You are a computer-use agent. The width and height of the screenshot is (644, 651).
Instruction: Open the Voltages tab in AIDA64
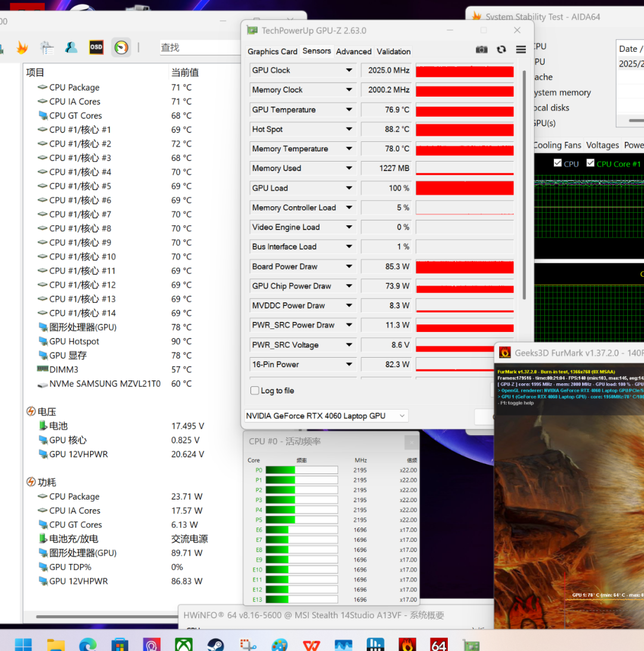(x=602, y=145)
